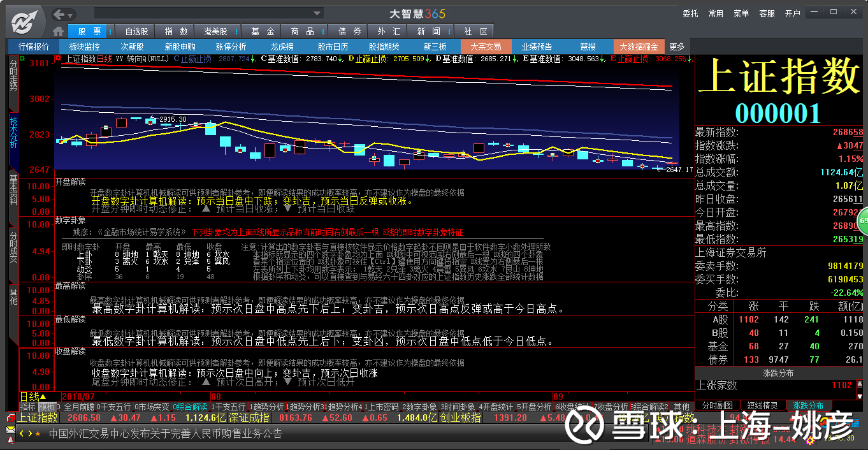Open the 菜单 menu
868x450 pixels.
tap(741, 13)
